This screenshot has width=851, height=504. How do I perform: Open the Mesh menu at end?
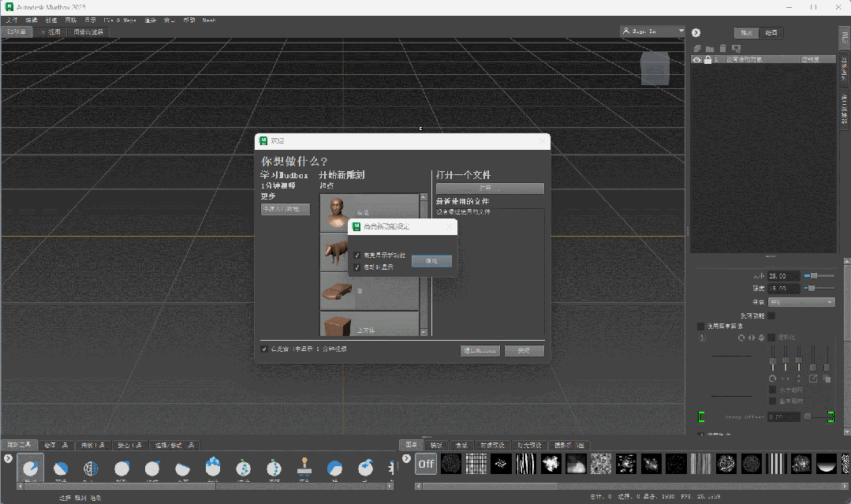tap(209, 20)
